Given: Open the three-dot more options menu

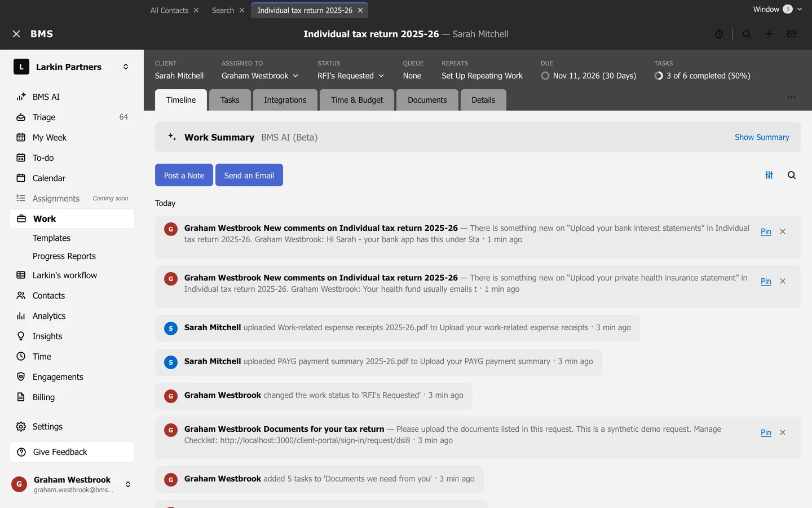Looking at the screenshot, I should [792, 97].
